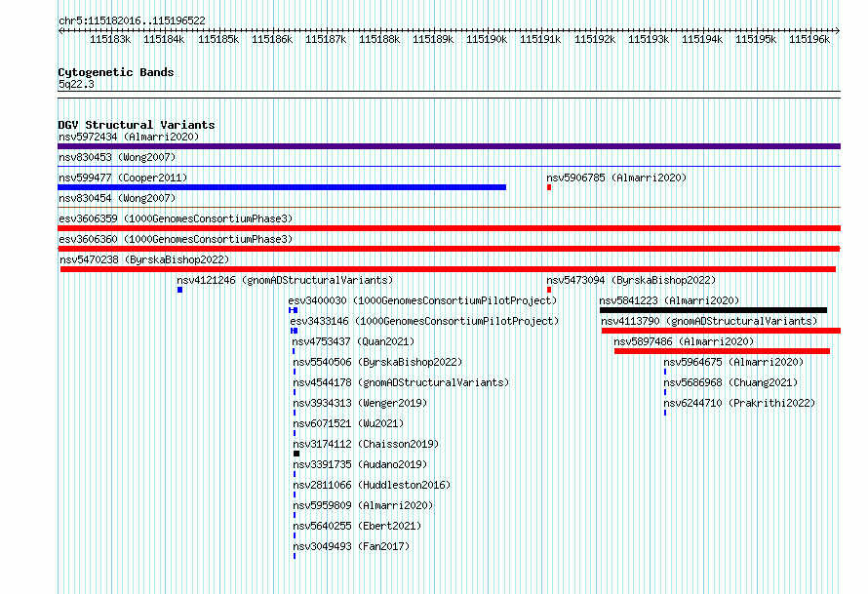This screenshot has height=594, width=868.
Task: Click nsv4544178 gnomADStructuralVariants label
Action: (401, 382)
